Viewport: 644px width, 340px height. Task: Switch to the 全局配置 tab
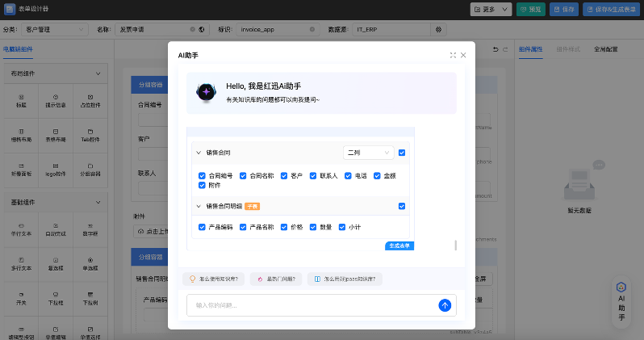(x=606, y=49)
